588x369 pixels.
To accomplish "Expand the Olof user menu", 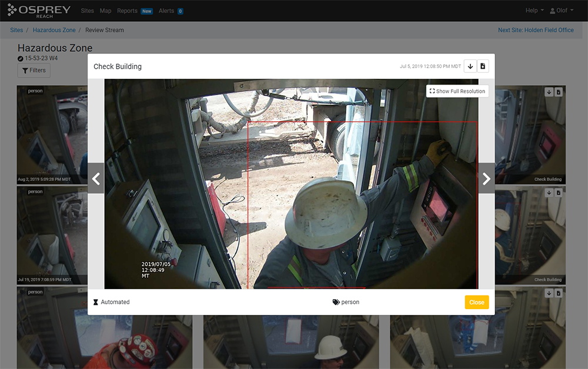I will coord(562,11).
